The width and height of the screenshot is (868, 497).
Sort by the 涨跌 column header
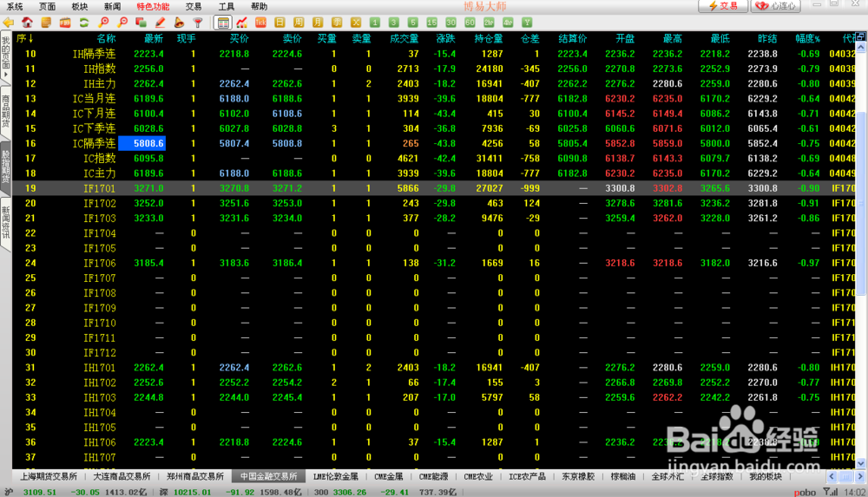445,39
